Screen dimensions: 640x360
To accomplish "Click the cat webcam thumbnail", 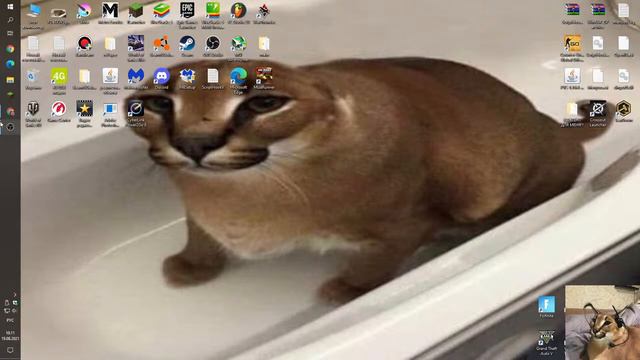I will 602,322.
